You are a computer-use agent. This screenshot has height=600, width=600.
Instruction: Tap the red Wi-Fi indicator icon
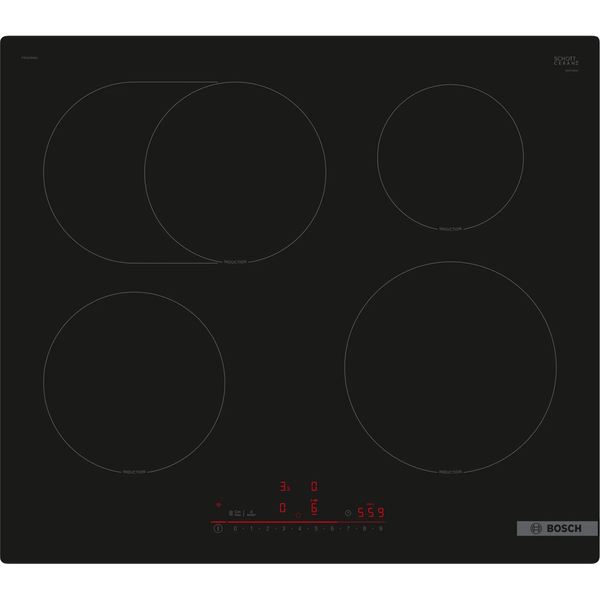[218, 506]
